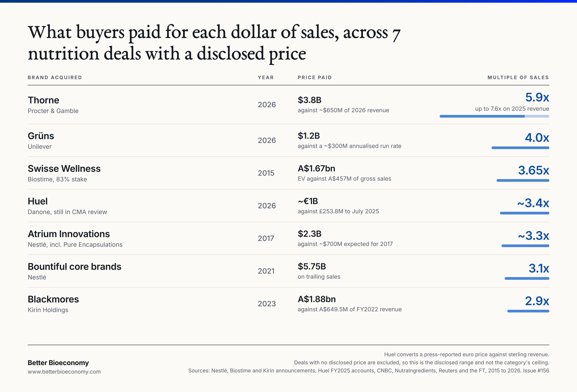
Task: Click the A$1.88bn Blackmores price
Action: point(317,299)
